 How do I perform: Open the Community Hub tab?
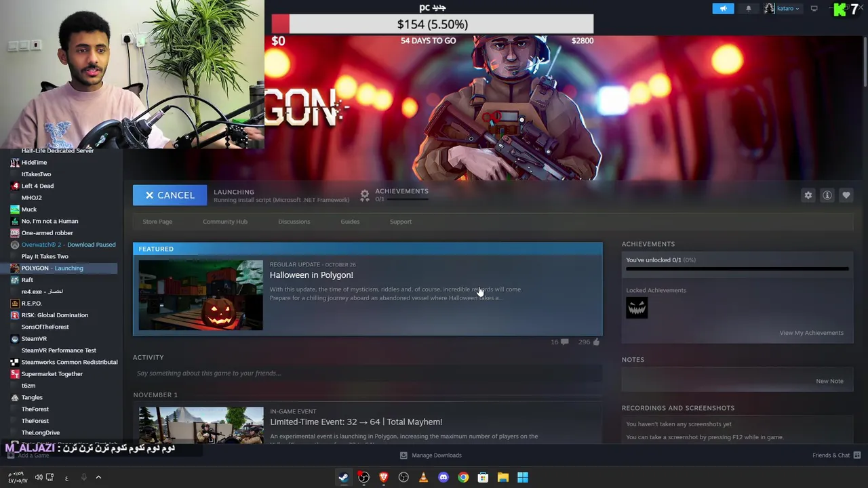pyautogui.click(x=225, y=222)
